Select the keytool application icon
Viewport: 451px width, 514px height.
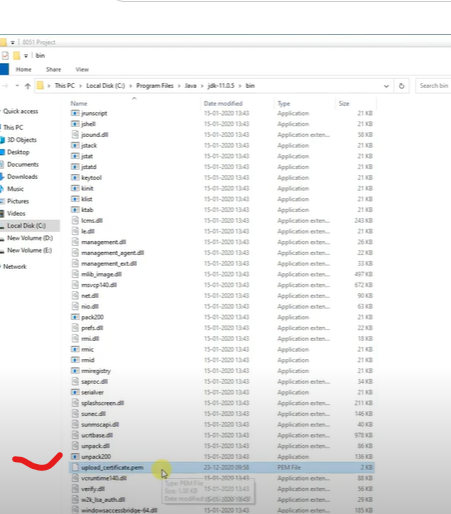75,178
